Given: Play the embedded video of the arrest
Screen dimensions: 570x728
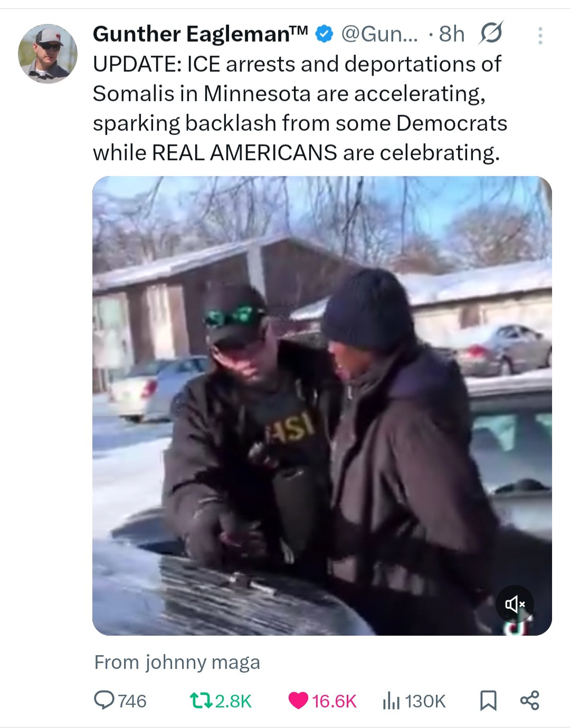Looking at the screenshot, I should click(322, 406).
